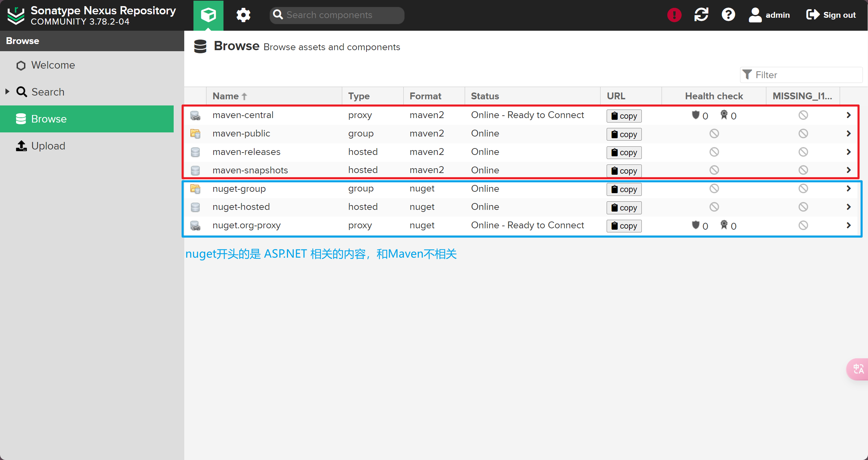Copy the URL of maven-public
868x460 pixels.
coord(624,134)
